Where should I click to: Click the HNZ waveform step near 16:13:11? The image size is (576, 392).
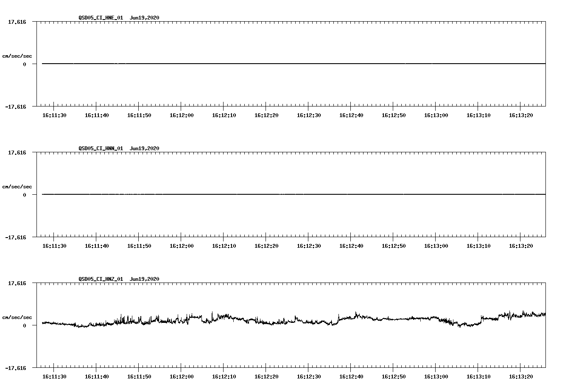pos(481,319)
